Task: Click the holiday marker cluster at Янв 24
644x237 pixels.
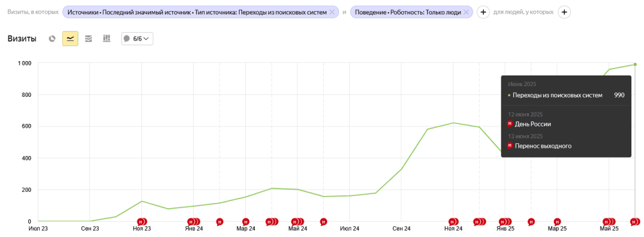Action: click(194, 222)
